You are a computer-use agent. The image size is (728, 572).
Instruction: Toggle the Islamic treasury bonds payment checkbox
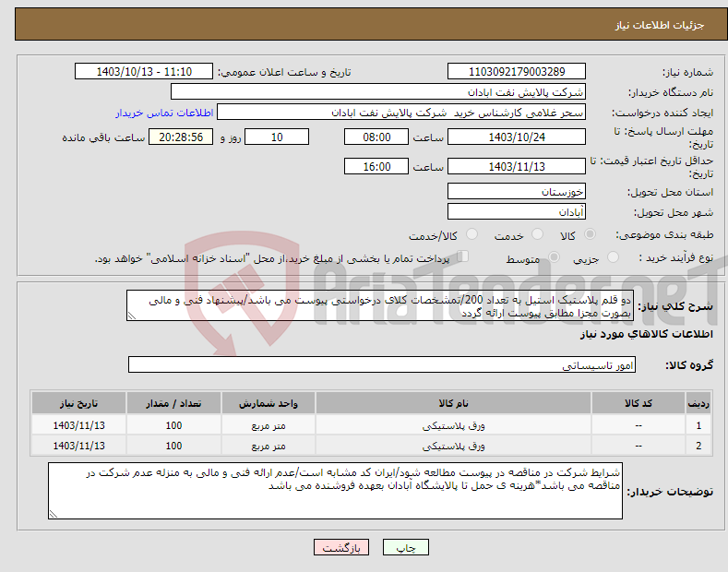click(x=463, y=256)
